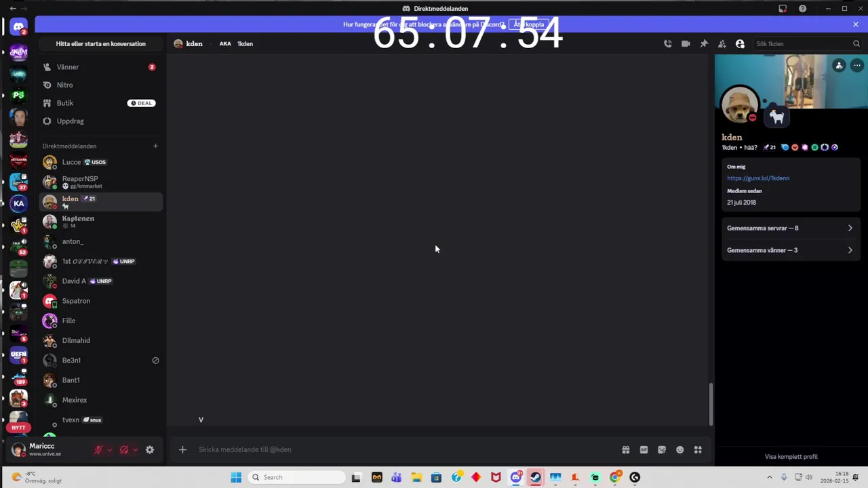Open the apps launcher icon
Viewport: 868px width, 488px height.
pos(698,449)
